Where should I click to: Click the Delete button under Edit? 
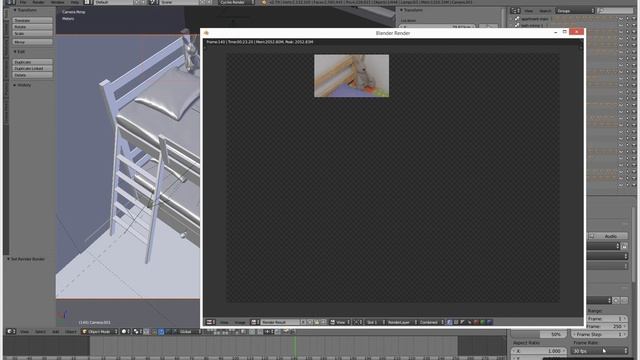pyautogui.click(x=32, y=75)
